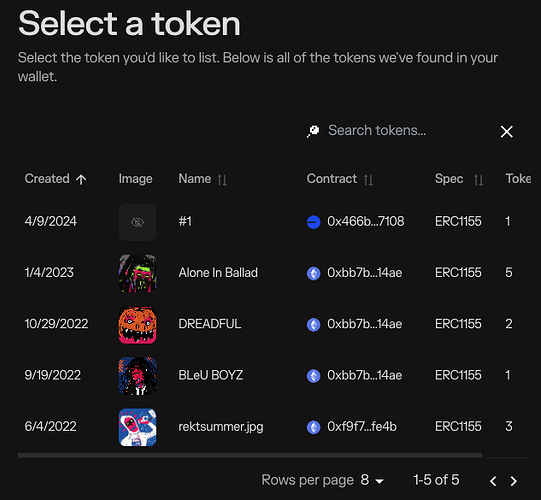Screen dimensions: 541x500
Task: Open the Rows per page dropdown
Action: tap(372, 480)
